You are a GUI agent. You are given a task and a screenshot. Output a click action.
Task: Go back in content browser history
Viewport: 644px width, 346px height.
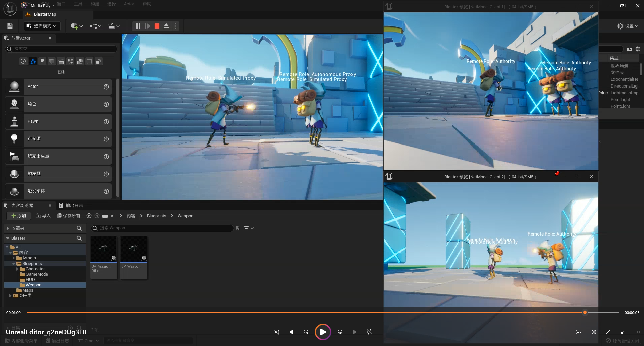(x=89, y=216)
